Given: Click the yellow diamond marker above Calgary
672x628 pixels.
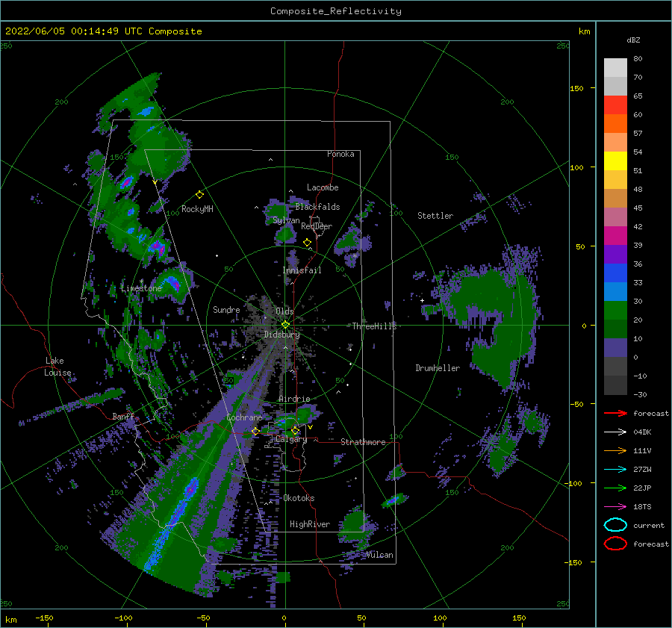Looking at the screenshot, I should pos(295,430).
